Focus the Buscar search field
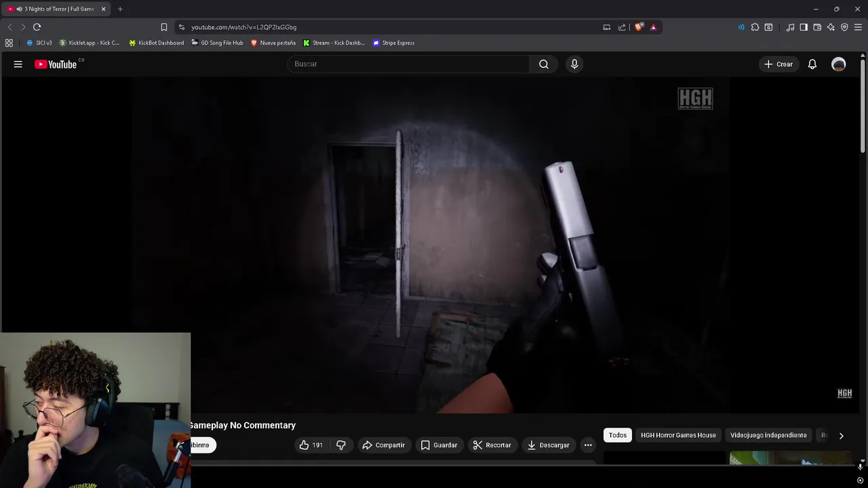The height and width of the screenshot is (488, 868). tap(408, 64)
